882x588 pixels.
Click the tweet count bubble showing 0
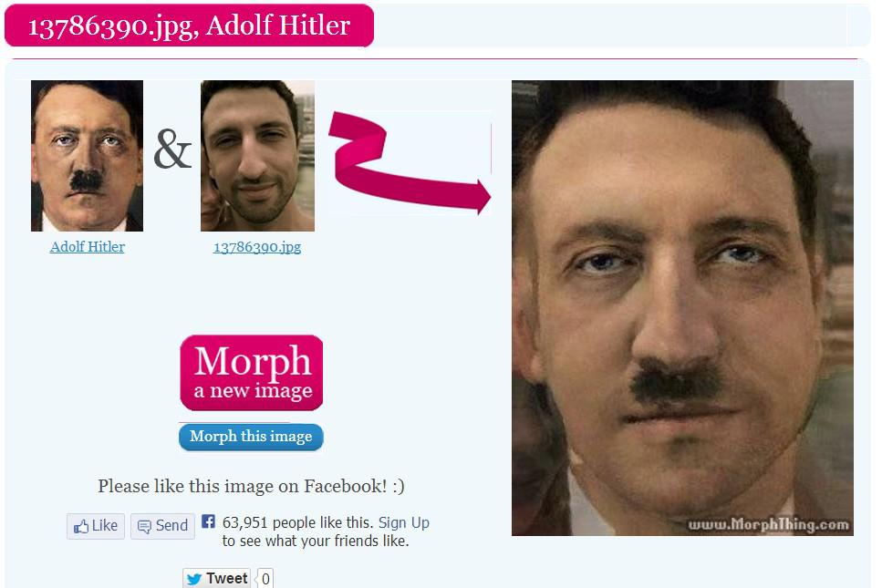point(265,579)
